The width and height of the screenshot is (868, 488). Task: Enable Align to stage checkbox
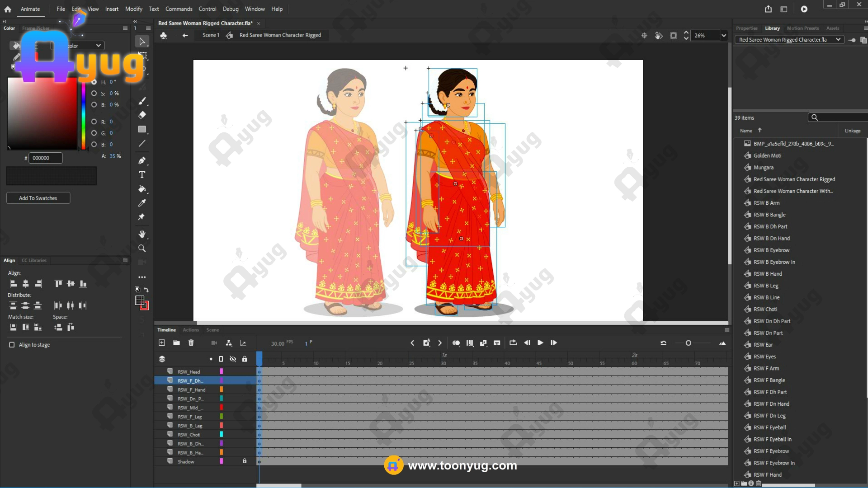coord(12,345)
